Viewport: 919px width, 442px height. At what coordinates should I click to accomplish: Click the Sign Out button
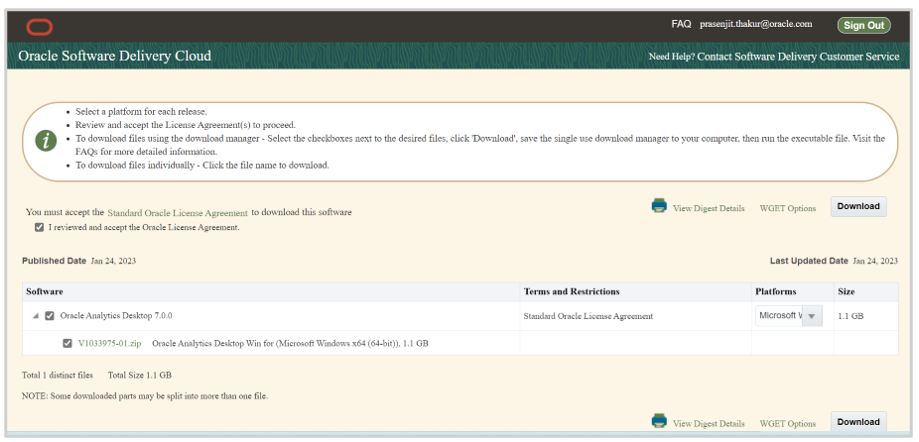(x=864, y=25)
